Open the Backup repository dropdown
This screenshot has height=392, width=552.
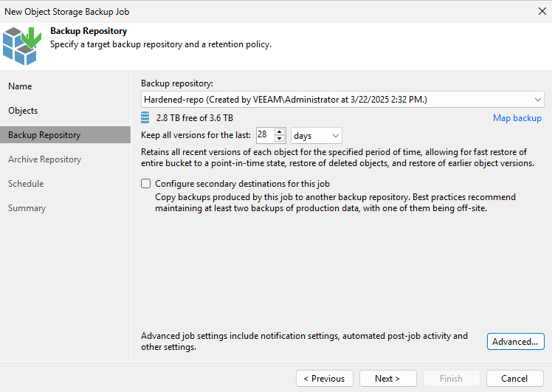pyautogui.click(x=342, y=100)
